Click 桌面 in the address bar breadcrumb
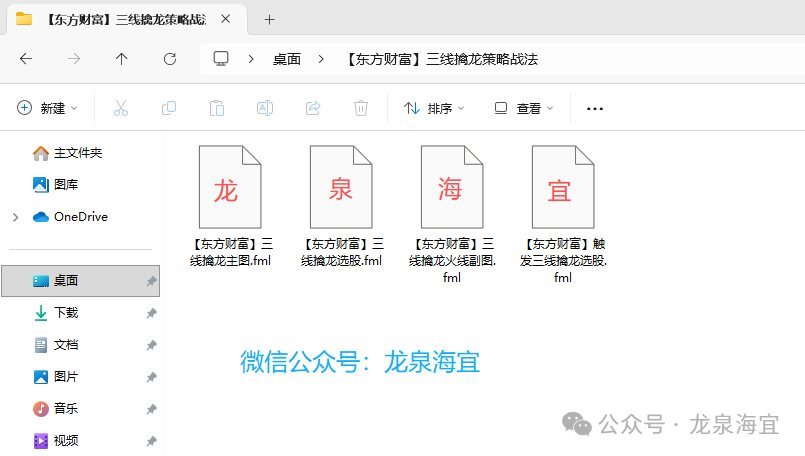Screen dimensions: 805x456 click(x=286, y=59)
